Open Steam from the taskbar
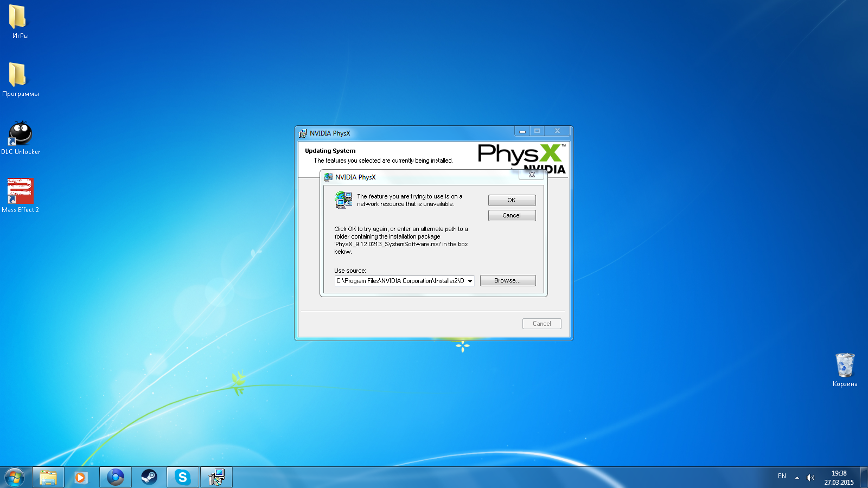This screenshot has width=868, height=488. click(x=149, y=477)
